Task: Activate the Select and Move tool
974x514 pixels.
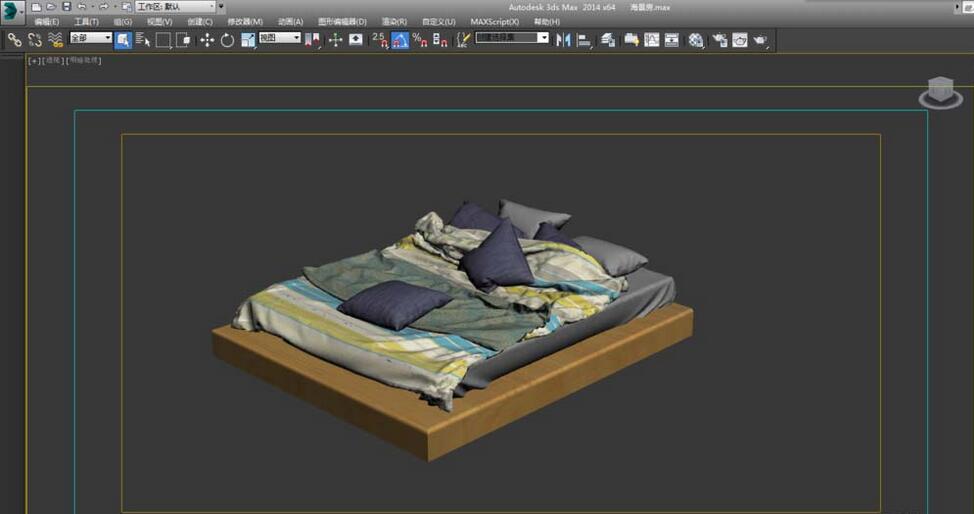Action: pyautogui.click(x=207, y=40)
